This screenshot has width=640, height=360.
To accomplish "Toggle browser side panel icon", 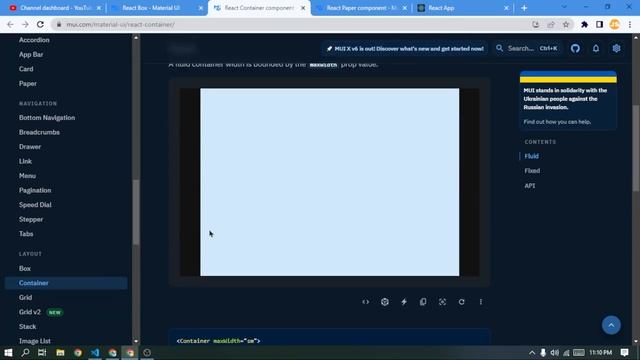I will (599, 24).
